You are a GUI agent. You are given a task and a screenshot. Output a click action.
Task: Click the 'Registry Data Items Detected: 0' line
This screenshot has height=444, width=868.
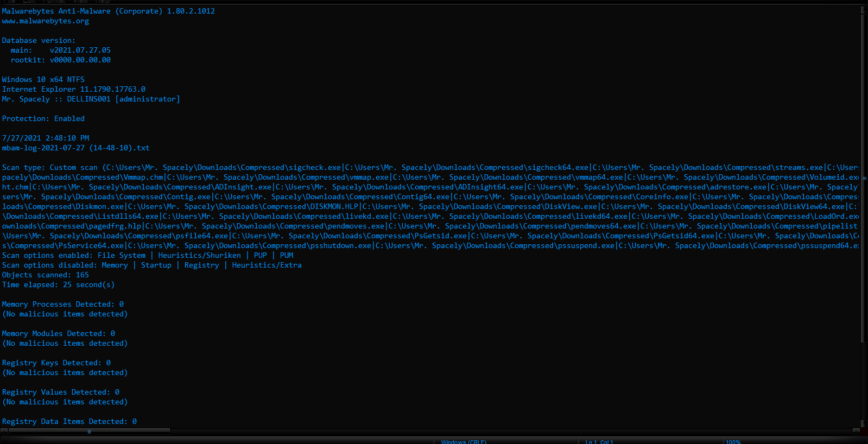tap(69, 421)
